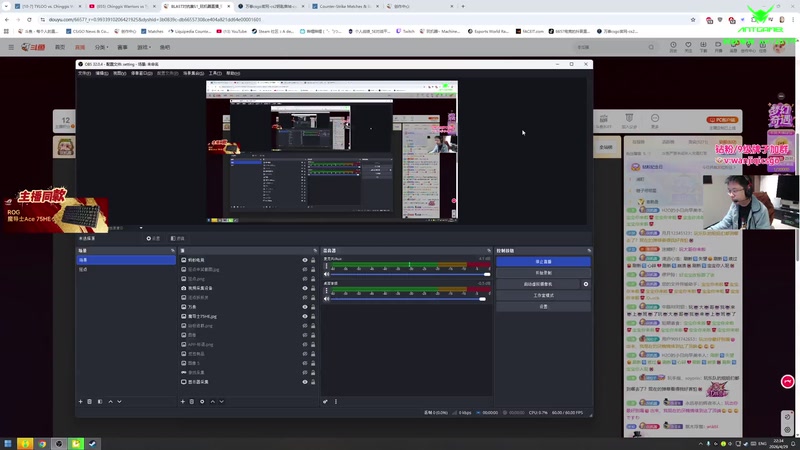Mute 桌面音频 in Audio Mixer
The image size is (800, 450).
pyautogui.click(x=327, y=298)
